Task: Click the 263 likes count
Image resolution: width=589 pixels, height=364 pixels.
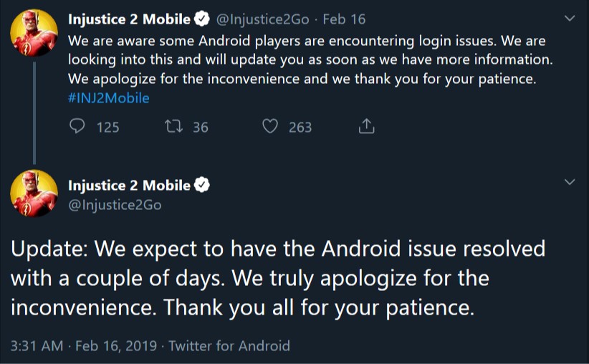Action: pyautogui.click(x=300, y=128)
